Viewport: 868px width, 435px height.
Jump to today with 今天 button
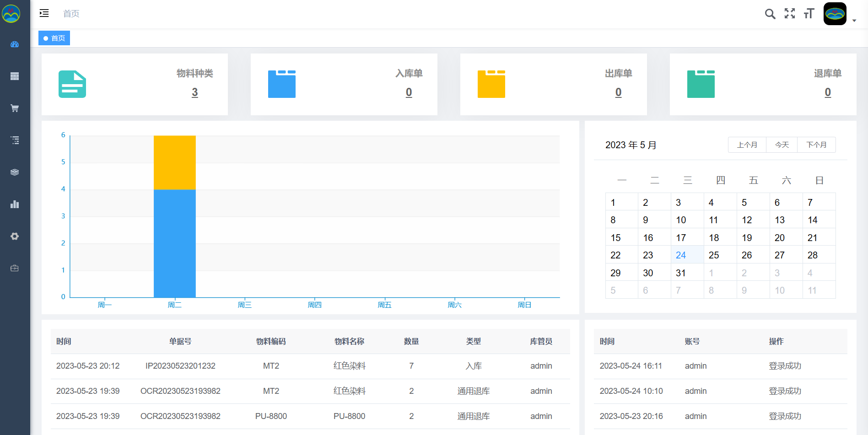tap(782, 145)
